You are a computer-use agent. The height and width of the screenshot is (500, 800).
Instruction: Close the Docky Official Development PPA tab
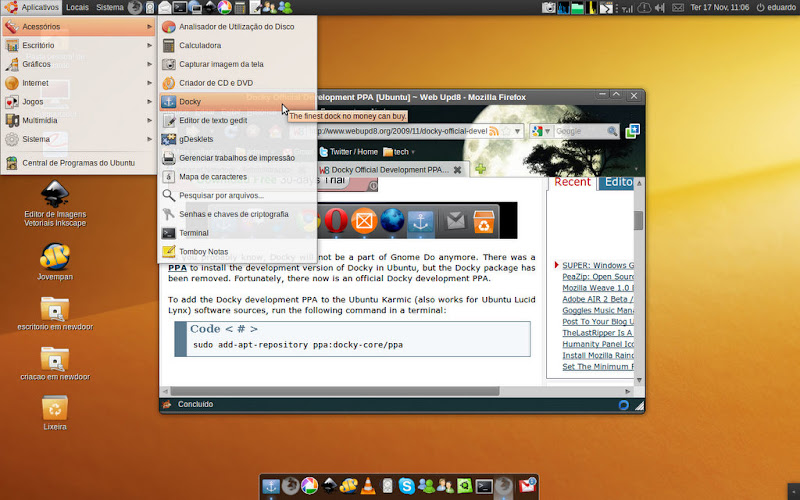tap(458, 170)
